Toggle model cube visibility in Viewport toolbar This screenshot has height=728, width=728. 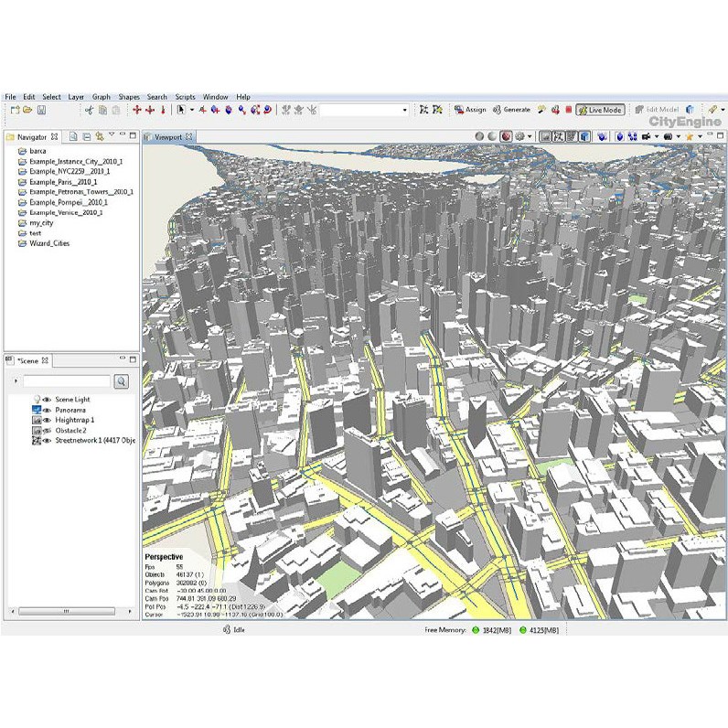585,136
